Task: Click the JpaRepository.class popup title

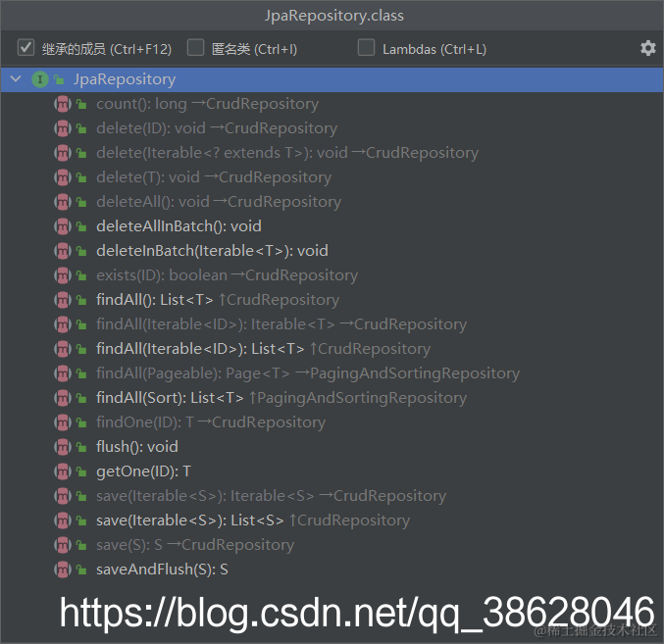Action: (334, 16)
